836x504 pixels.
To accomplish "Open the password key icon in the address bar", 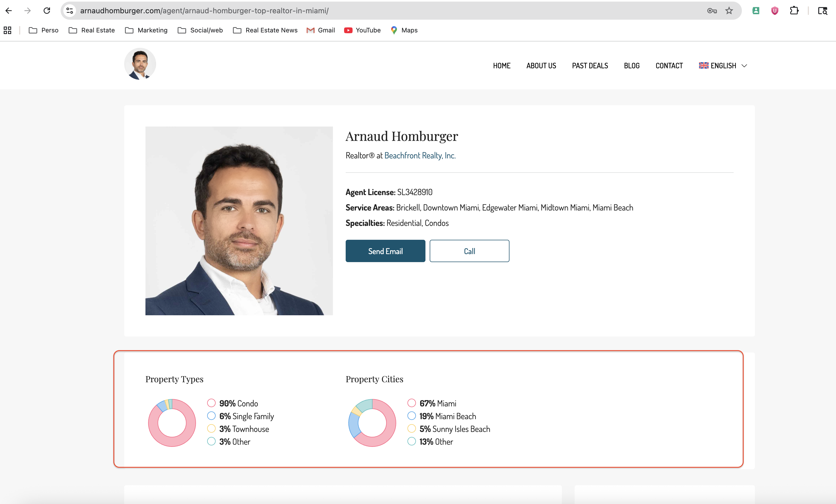I will (x=712, y=11).
